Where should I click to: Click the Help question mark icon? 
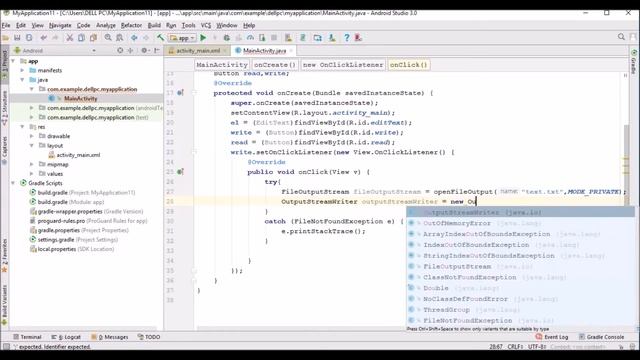[347, 38]
